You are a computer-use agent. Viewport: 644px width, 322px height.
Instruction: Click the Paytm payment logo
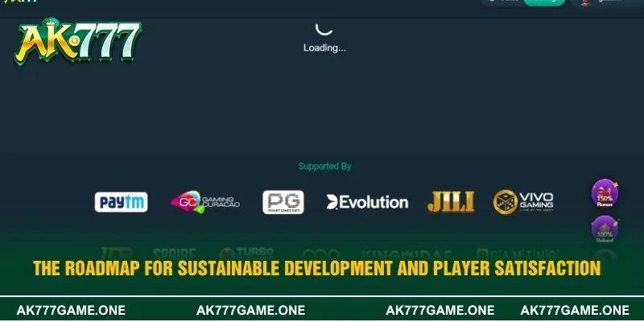122,202
